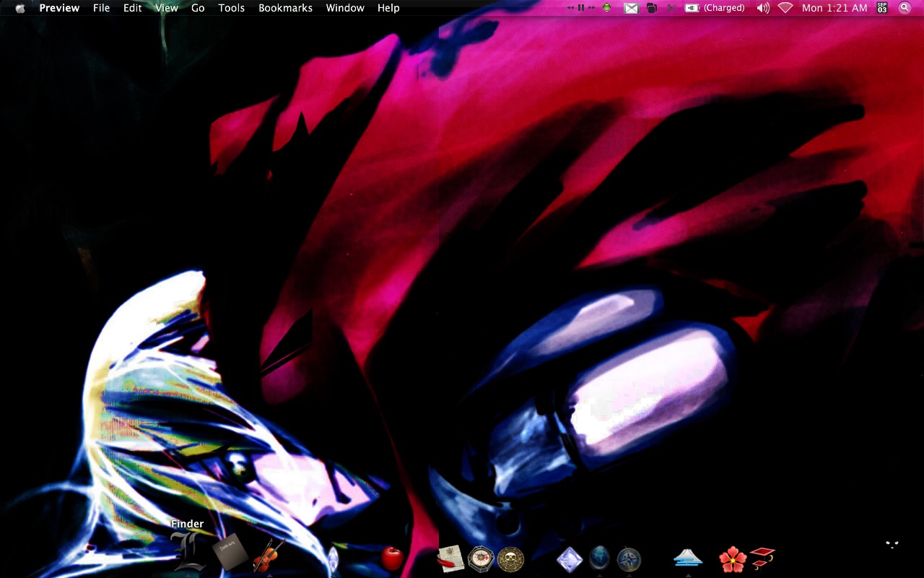Open the dark globe orb dock icon
This screenshot has height=578, width=924.
click(x=599, y=559)
